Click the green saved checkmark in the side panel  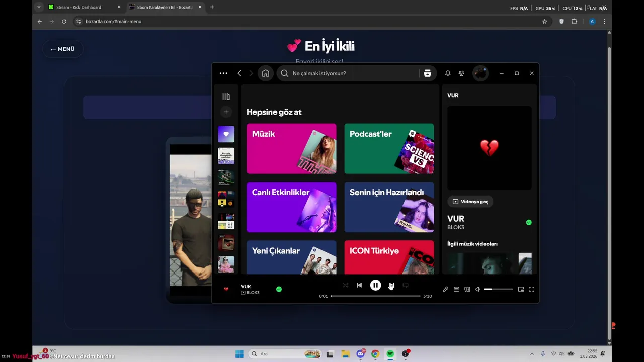(x=529, y=222)
